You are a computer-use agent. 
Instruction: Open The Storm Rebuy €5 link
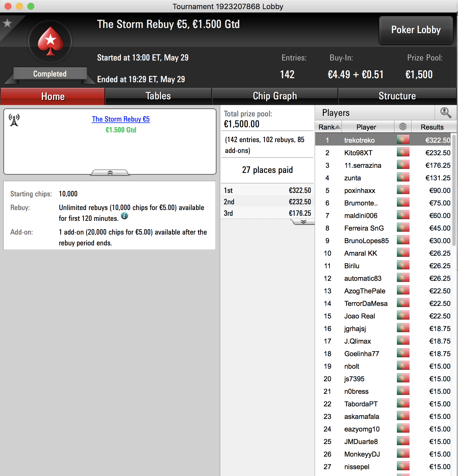pos(120,119)
